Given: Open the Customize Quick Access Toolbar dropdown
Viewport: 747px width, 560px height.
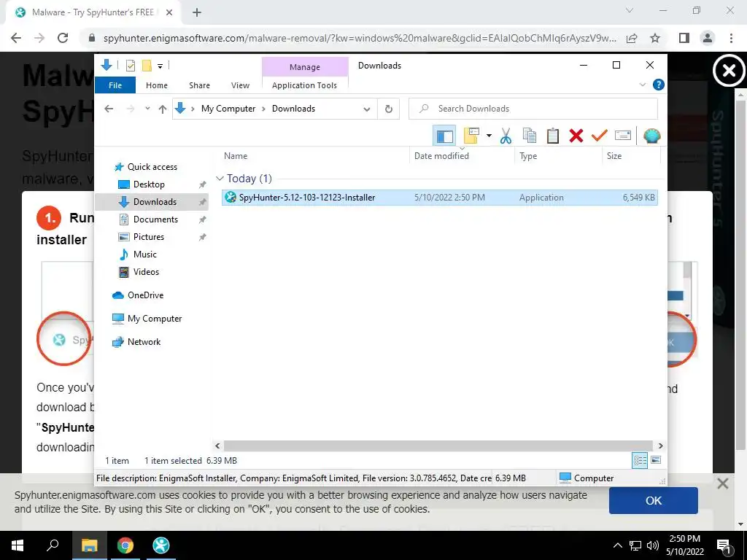Looking at the screenshot, I should coord(160,66).
